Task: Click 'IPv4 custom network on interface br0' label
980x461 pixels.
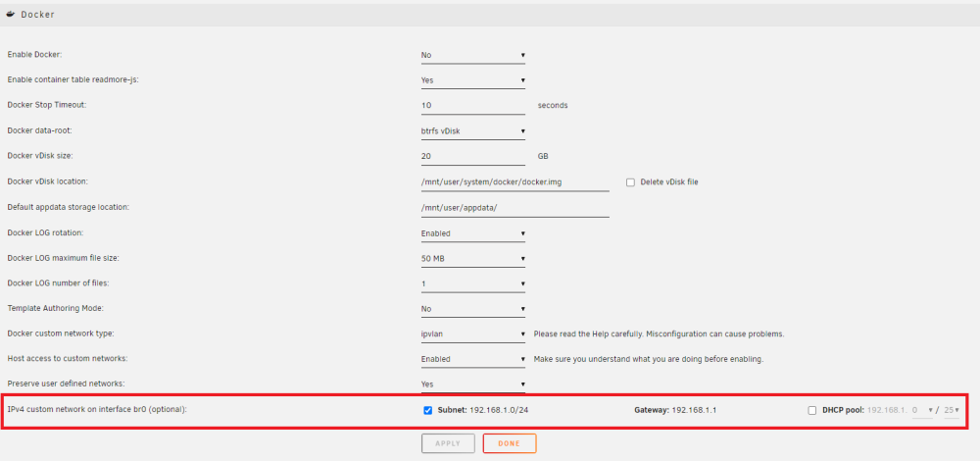Action: (97, 410)
